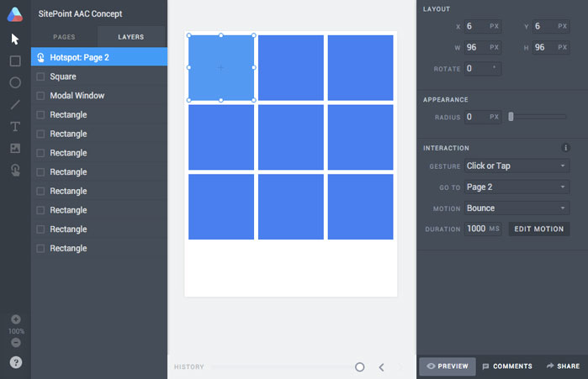Open the Gesture dropdown
The width and height of the screenshot is (588, 379).
coord(516,166)
